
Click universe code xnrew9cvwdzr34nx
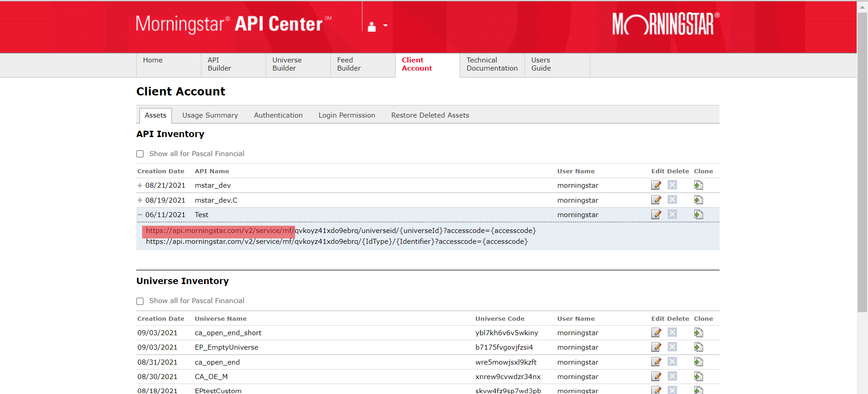508,377
